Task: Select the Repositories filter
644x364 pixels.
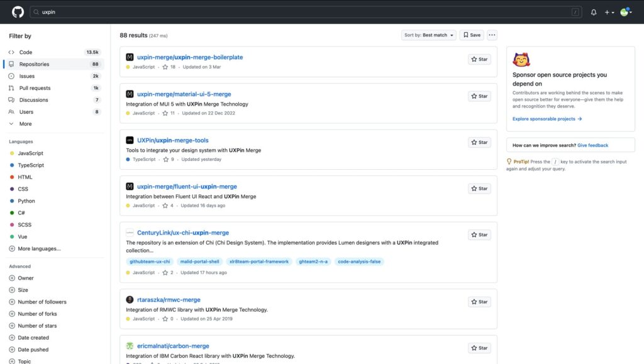Action: click(54, 64)
